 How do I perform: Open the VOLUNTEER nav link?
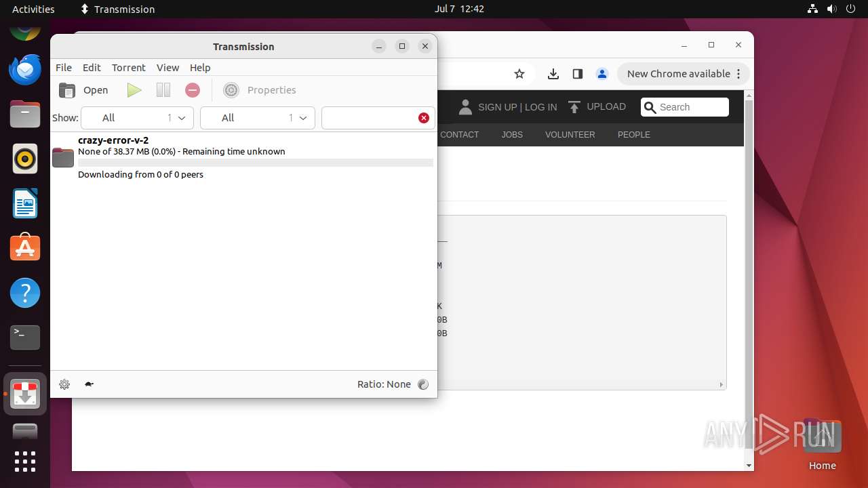(x=570, y=135)
